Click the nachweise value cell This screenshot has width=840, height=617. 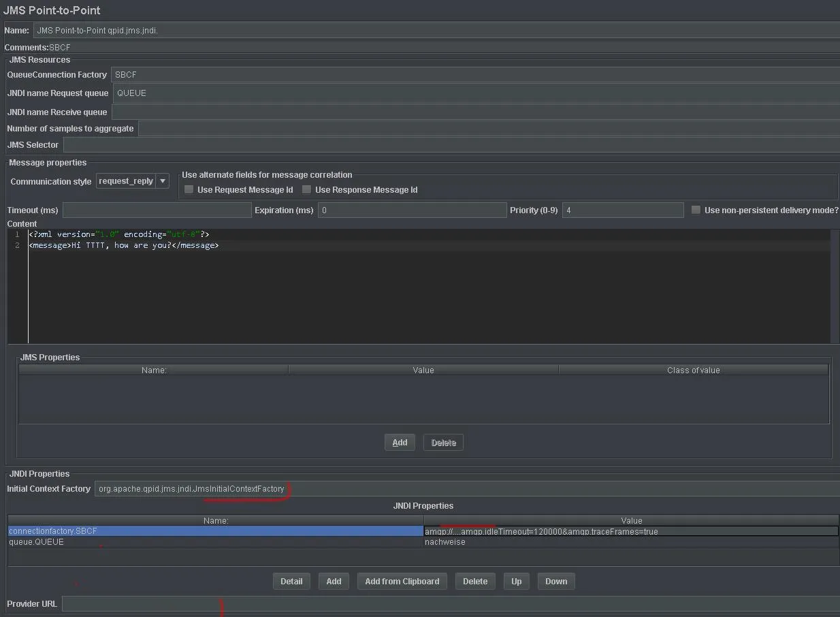(x=631, y=542)
